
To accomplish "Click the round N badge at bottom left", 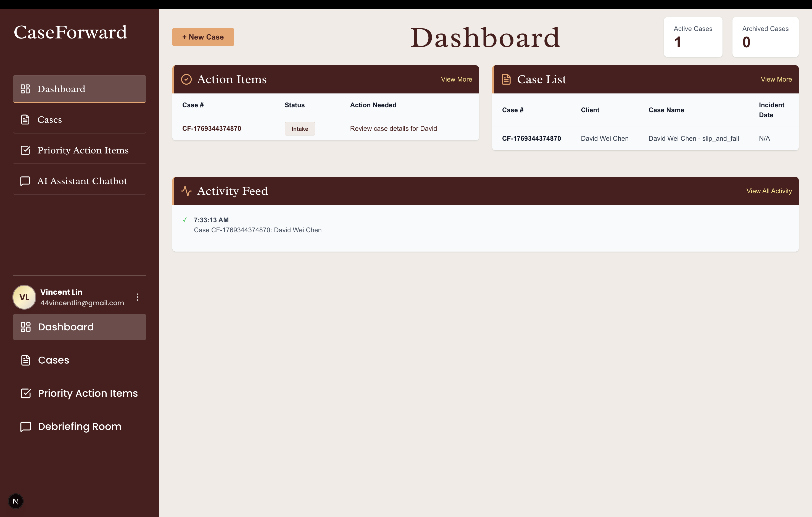I will pyautogui.click(x=15, y=501).
